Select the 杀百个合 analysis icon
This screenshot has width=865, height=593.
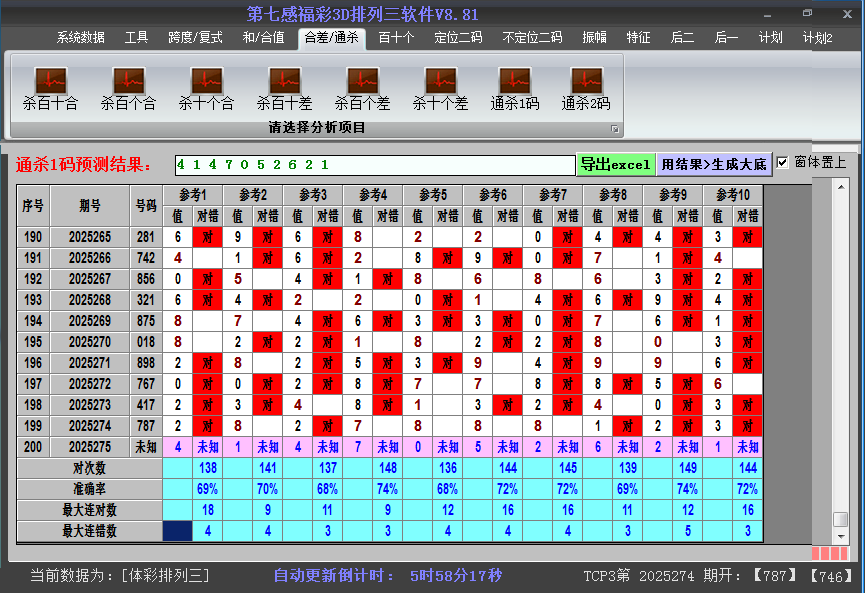(128, 88)
